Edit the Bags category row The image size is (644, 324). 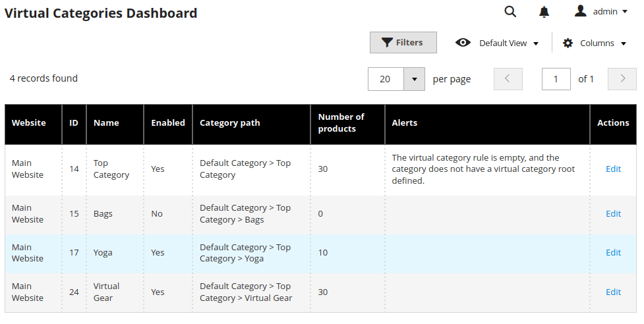coord(613,214)
